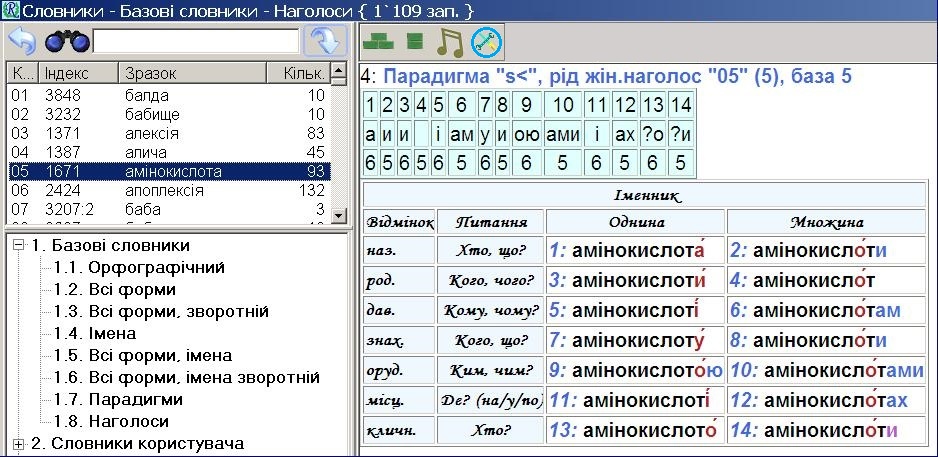
Task: Click form 7: амінокислоту́ accusative singular
Action: click(x=635, y=340)
